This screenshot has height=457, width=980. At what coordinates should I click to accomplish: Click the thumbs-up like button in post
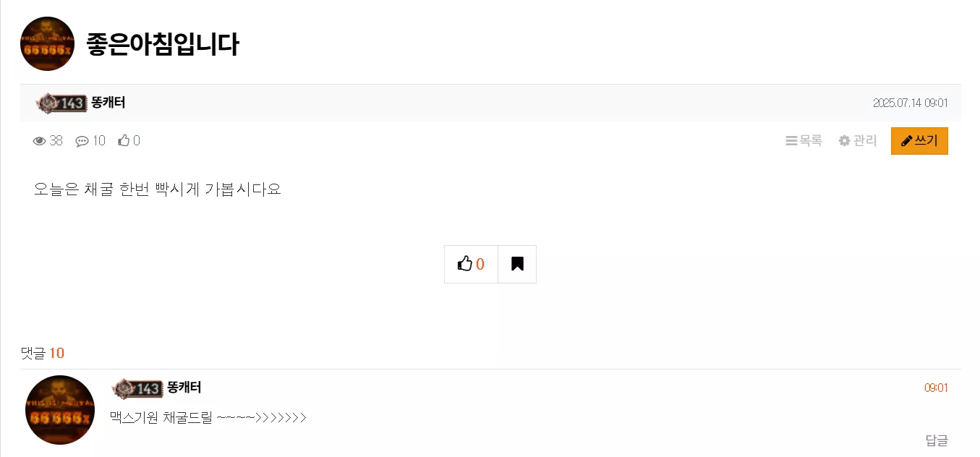(471, 264)
